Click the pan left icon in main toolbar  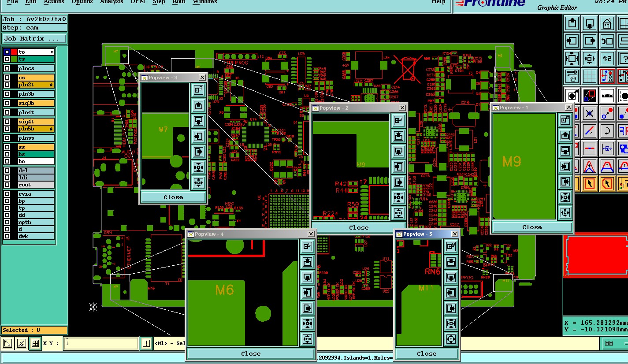(x=572, y=41)
